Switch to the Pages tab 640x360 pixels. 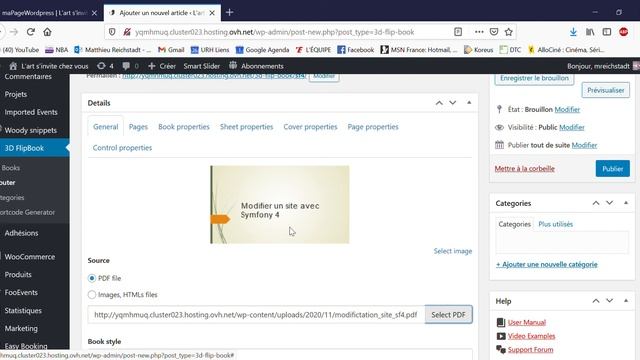click(x=138, y=127)
